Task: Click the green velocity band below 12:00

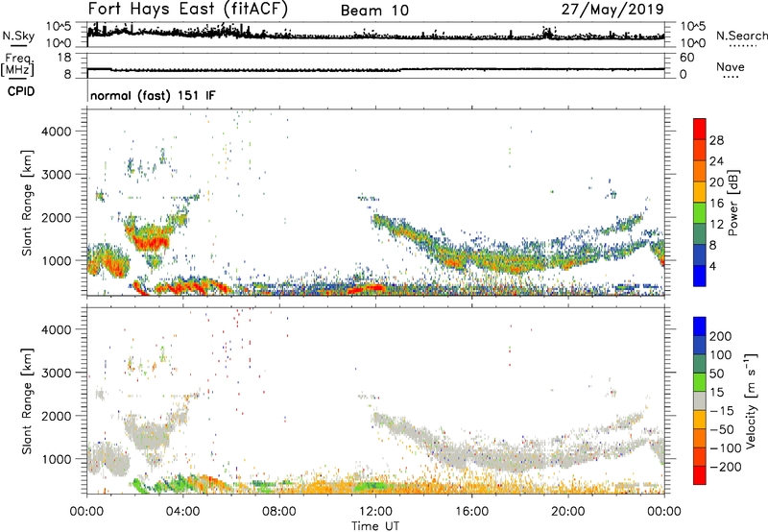Action: tap(374, 487)
